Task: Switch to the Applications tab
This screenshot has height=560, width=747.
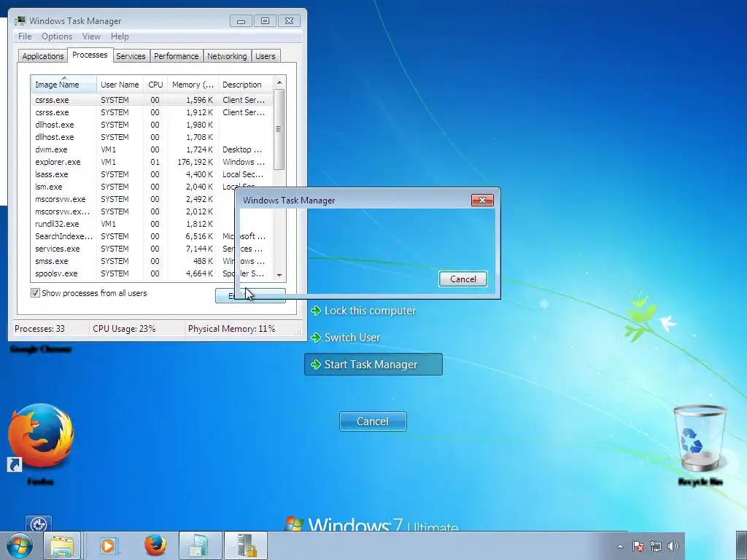Action: pyautogui.click(x=43, y=56)
